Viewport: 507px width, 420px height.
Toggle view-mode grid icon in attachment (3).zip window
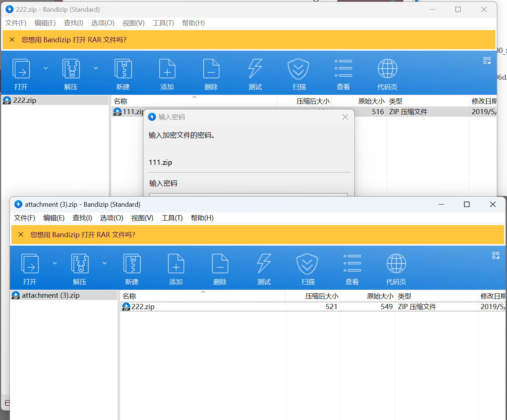coord(496,256)
